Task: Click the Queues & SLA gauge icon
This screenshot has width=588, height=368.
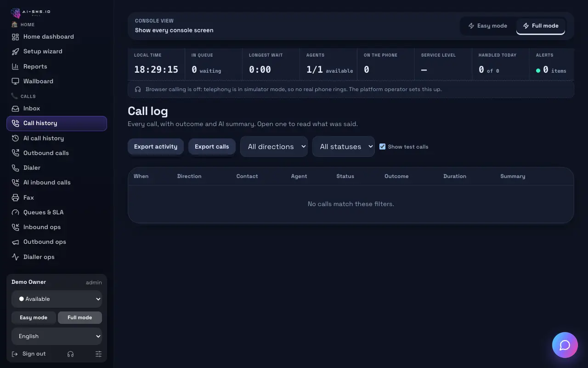Action: coord(15,213)
